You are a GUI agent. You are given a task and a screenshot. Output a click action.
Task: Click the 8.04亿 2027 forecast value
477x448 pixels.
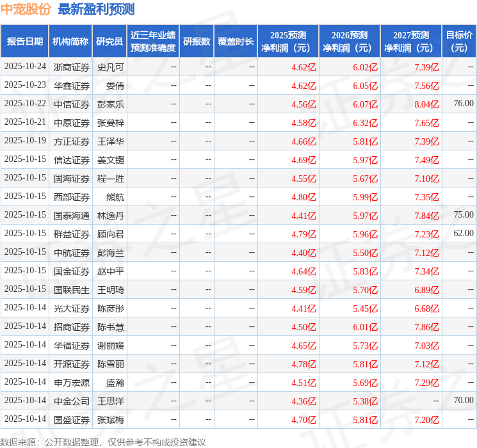pos(427,104)
